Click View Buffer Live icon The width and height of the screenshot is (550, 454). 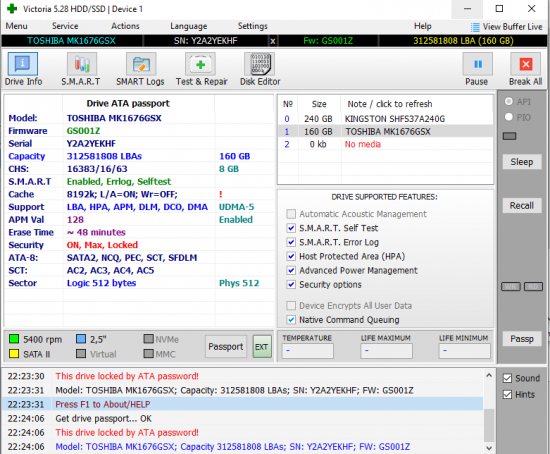pyautogui.click(x=475, y=27)
